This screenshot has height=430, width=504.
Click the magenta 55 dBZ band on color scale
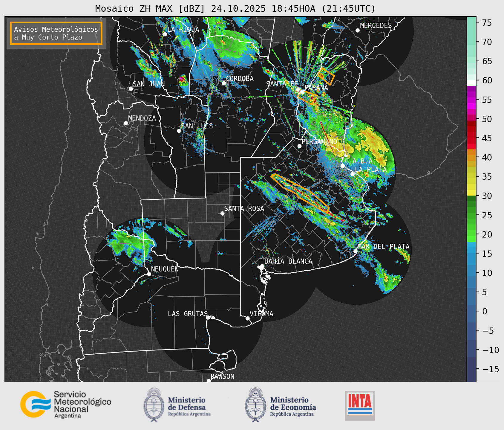click(x=471, y=100)
